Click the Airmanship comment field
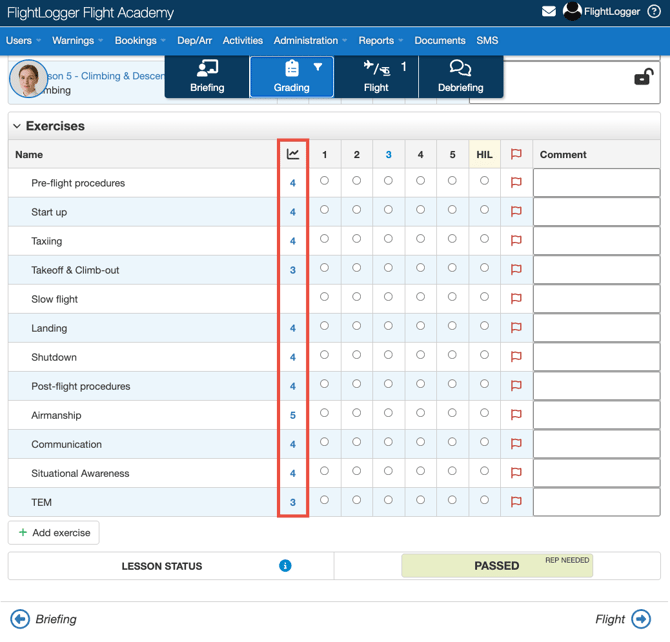Image resolution: width=670 pixels, height=642 pixels. (x=596, y=415)
